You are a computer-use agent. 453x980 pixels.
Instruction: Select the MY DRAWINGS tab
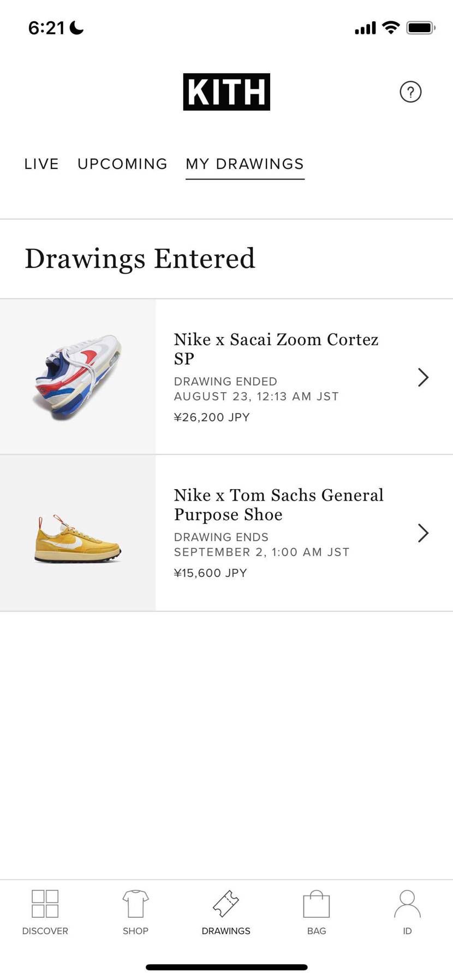coord(245,164)
